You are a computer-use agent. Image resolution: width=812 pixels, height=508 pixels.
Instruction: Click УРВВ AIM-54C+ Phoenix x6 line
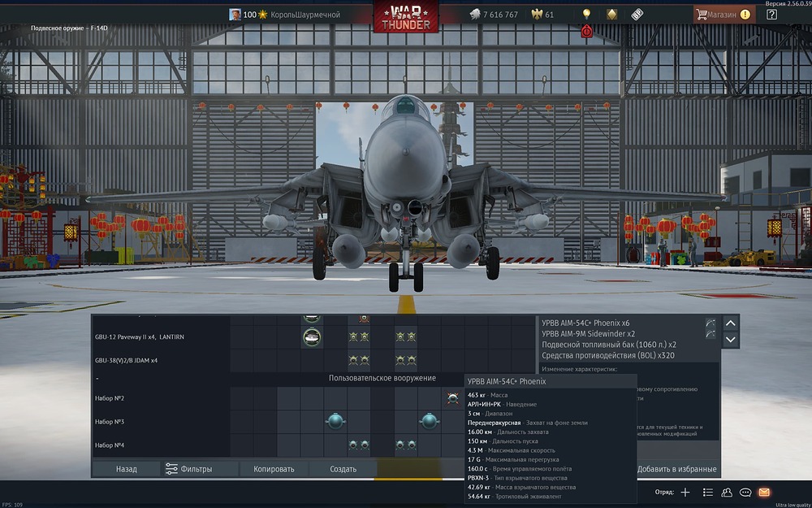coord(585,323)
